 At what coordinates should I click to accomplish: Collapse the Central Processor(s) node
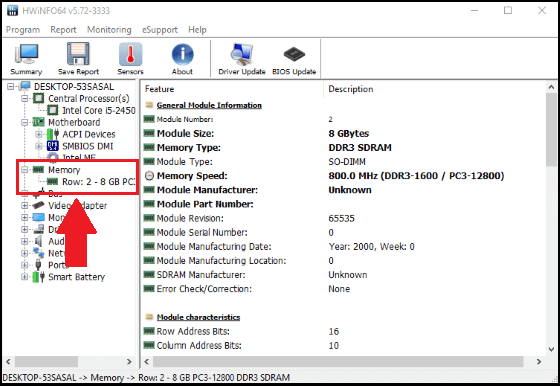[24, 99]
